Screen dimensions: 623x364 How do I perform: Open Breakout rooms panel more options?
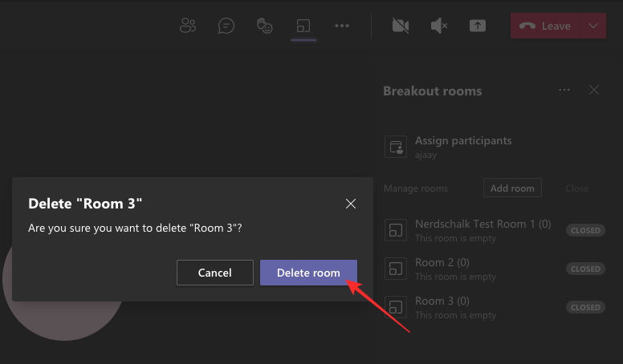564,91
